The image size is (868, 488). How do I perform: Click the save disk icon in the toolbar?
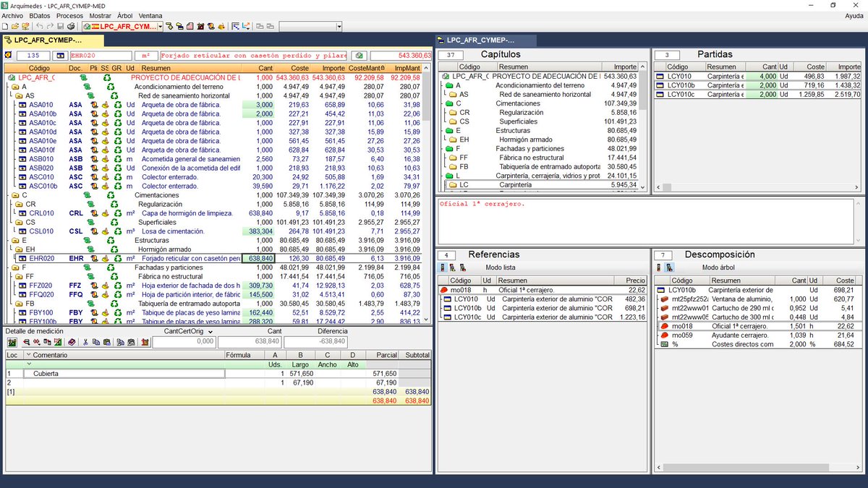click(x=60, y=27)
